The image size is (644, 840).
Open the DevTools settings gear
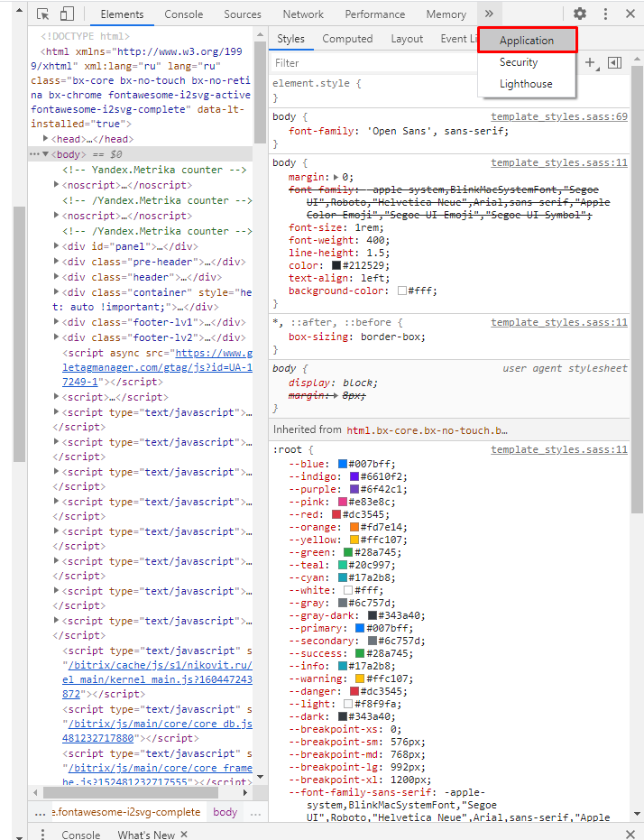580,14
